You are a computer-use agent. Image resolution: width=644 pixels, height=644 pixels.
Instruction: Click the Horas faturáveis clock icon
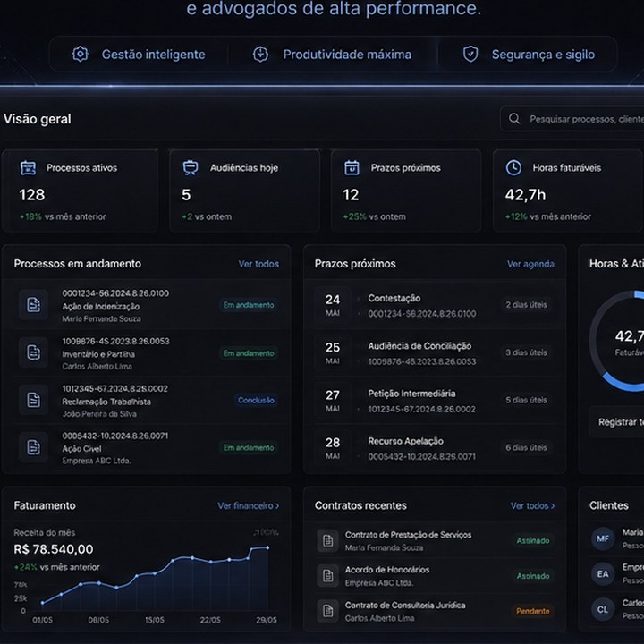[x=513, y=167]
